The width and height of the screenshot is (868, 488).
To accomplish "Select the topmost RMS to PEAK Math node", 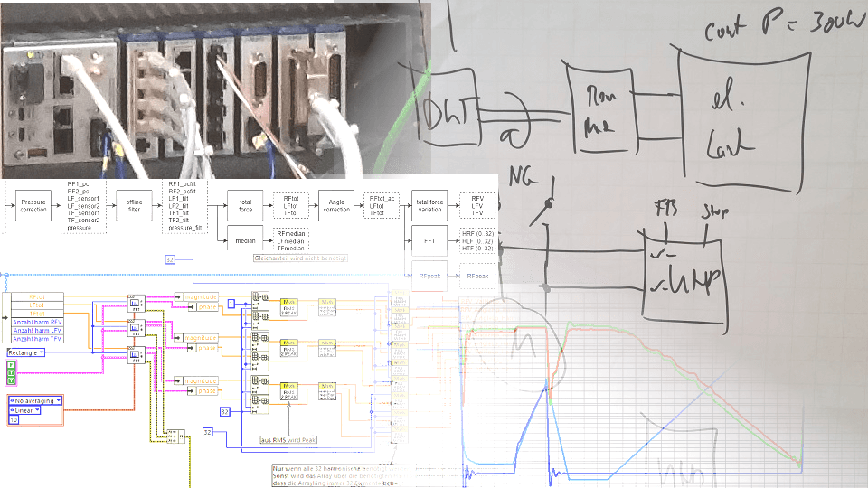I will click(x=288, y=307).
